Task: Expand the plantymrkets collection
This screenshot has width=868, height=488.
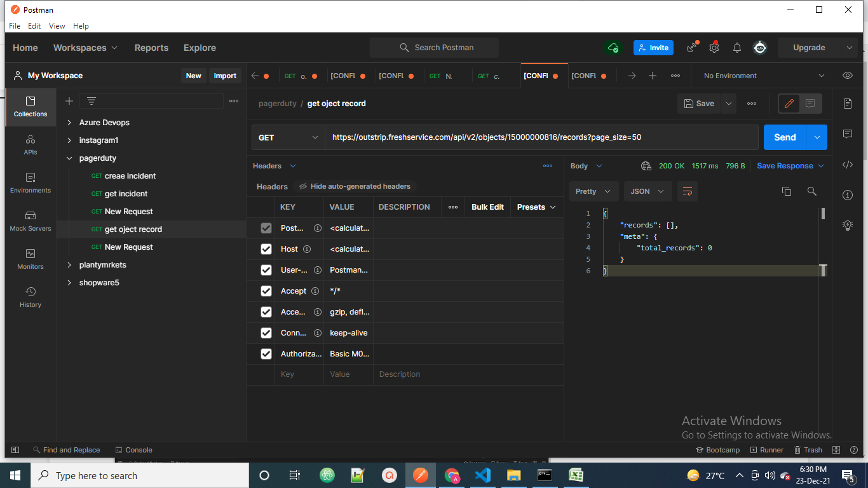Action: pos(69,265)
